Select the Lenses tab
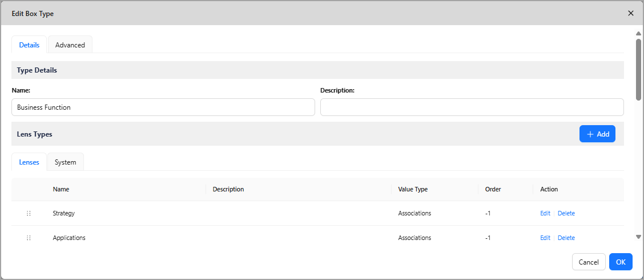The image size is (644, 280). pyautogui.click(x=29, y=162)
